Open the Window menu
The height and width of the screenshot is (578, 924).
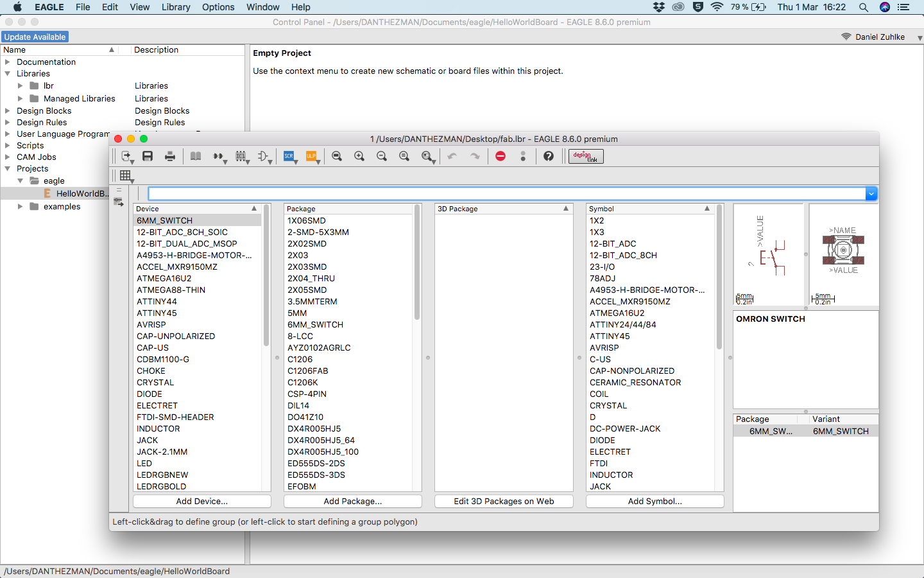[x=263, y=7]
